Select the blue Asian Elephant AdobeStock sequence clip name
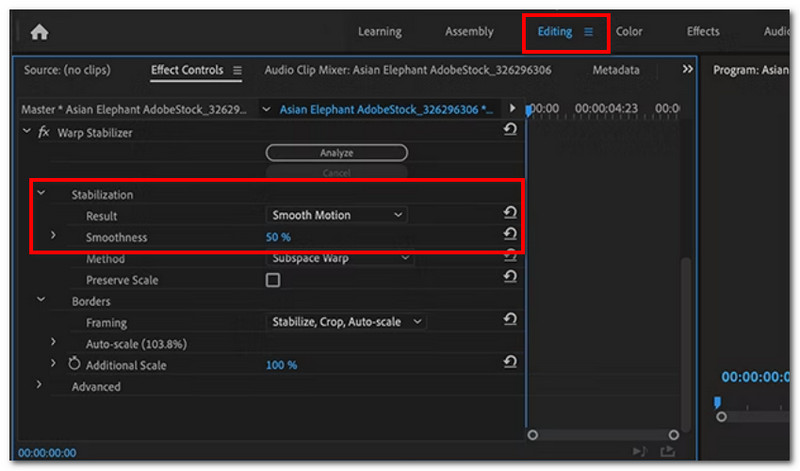 click(386, 110)
